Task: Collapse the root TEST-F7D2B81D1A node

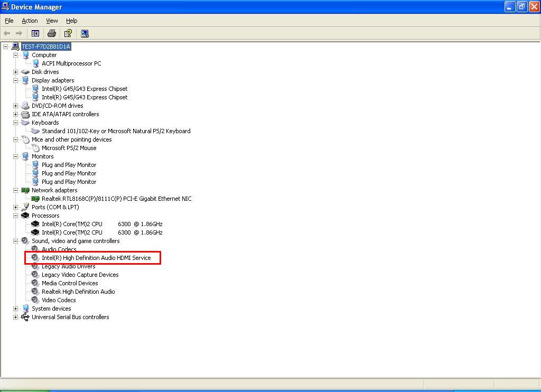Action: pyautogui.click(x=5, y=46)
